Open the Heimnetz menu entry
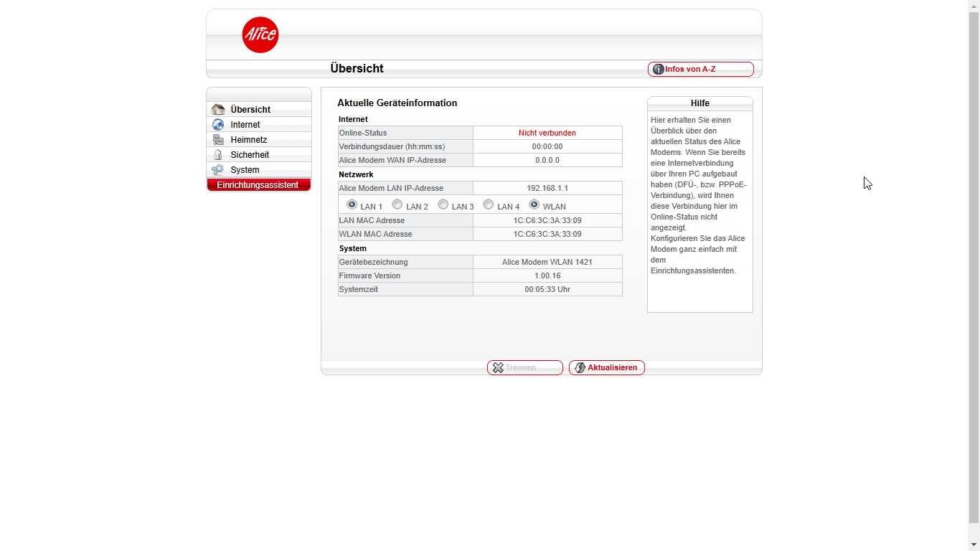This screenshot has height=551, width=980. [259, 139]
